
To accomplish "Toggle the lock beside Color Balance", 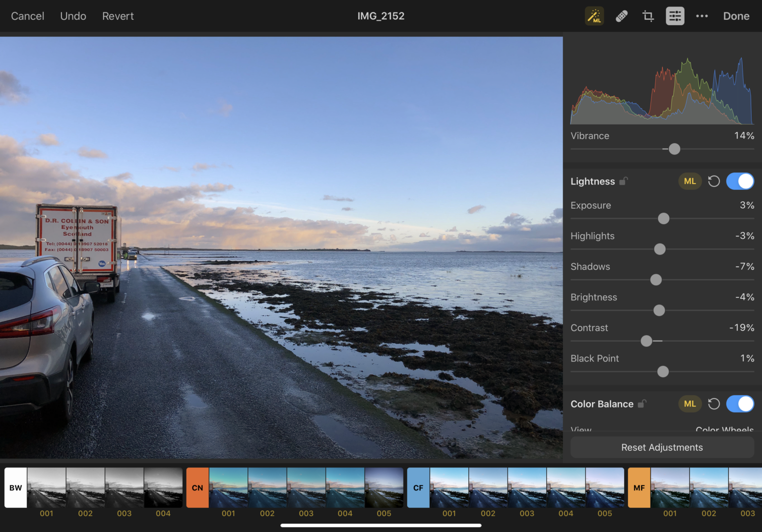I will pos(642,404).
